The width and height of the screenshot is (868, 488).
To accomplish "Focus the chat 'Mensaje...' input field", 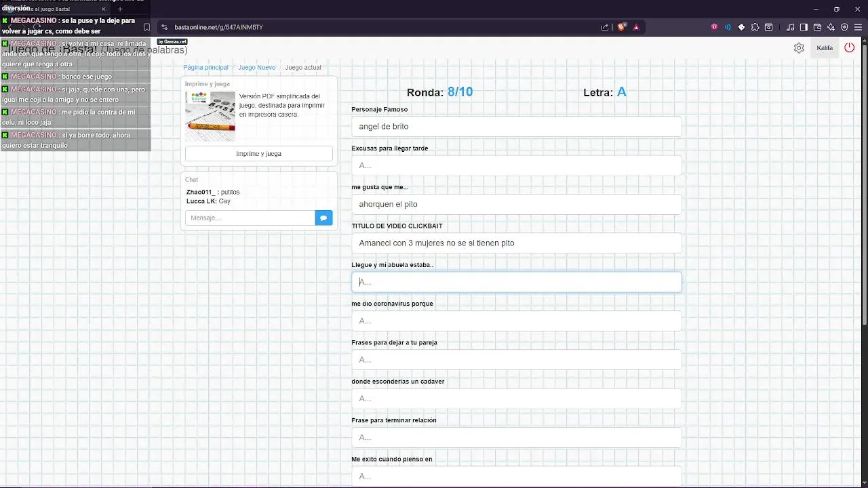I will [x=250, y=218].
